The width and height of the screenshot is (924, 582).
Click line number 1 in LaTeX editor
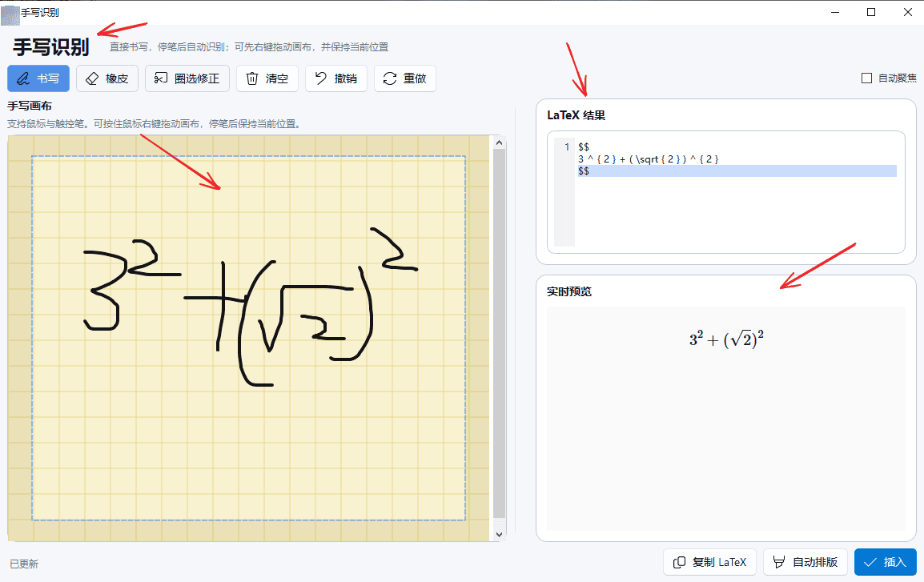[x=567, y=147]
